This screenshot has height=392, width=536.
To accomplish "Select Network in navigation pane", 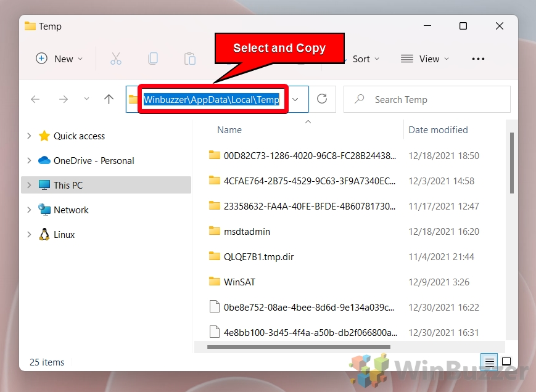I will [71, 210].
